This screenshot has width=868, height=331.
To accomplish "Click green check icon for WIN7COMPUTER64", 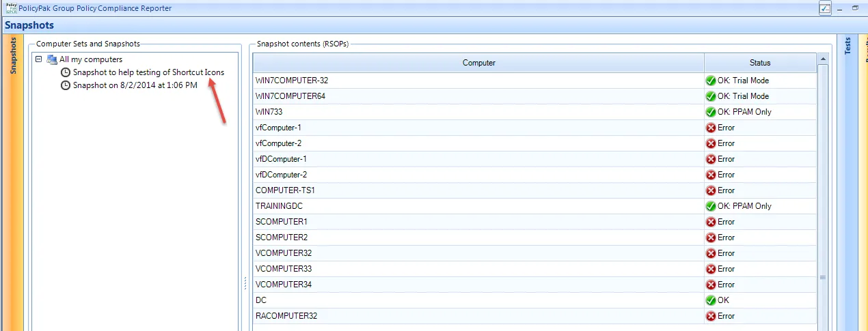I will point(711,96).
